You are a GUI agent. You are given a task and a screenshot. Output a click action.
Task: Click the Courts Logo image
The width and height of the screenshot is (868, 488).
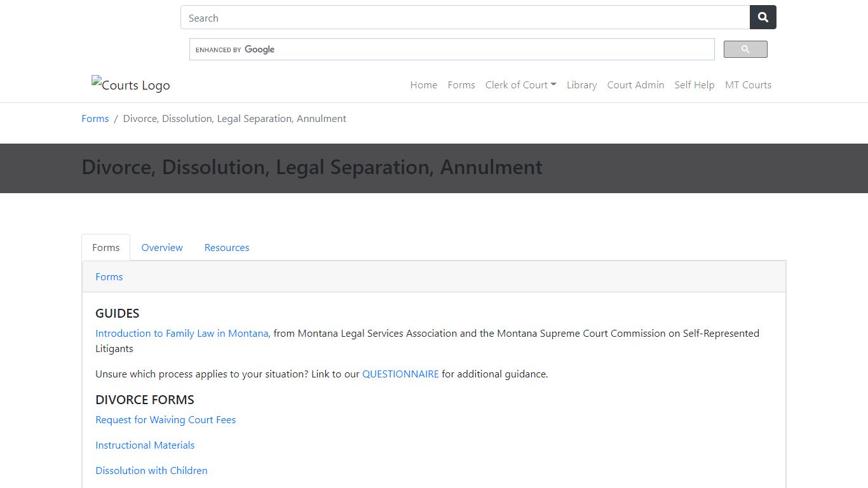click(131, 85)
